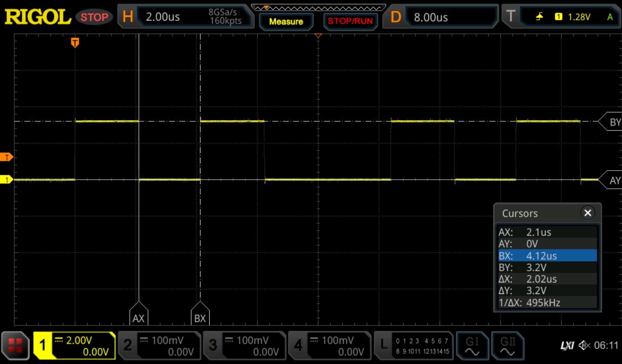Close the Cursors panel

(x=588, y=213)
